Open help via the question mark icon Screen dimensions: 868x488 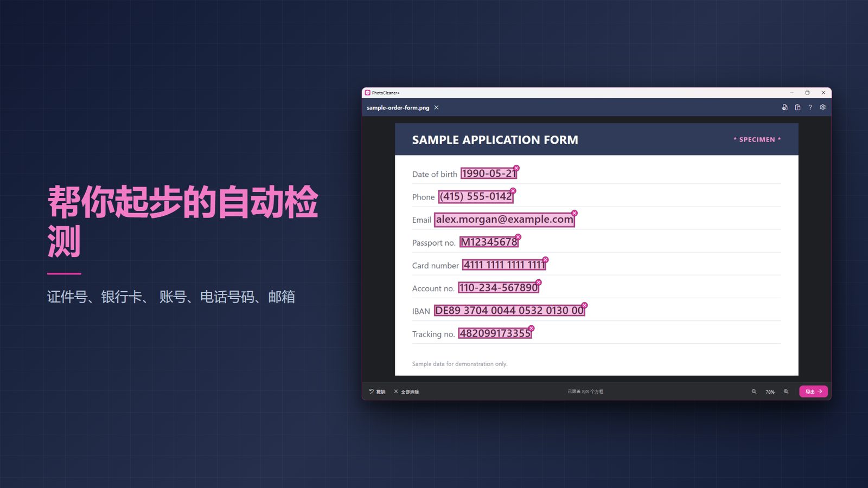pos(810,107)
